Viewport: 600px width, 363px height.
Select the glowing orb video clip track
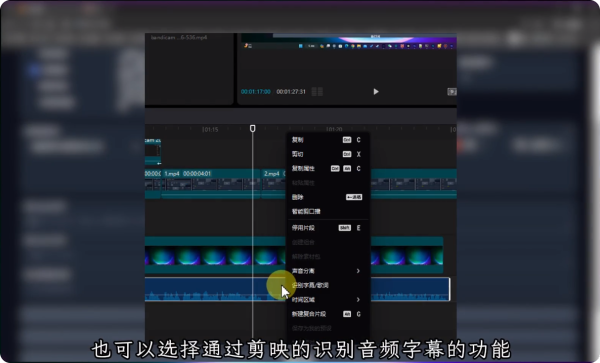(x=215, y=255)
